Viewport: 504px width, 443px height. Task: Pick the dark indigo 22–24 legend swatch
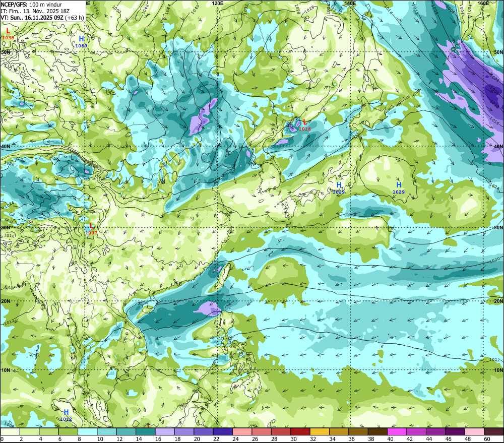click(223, 432)
